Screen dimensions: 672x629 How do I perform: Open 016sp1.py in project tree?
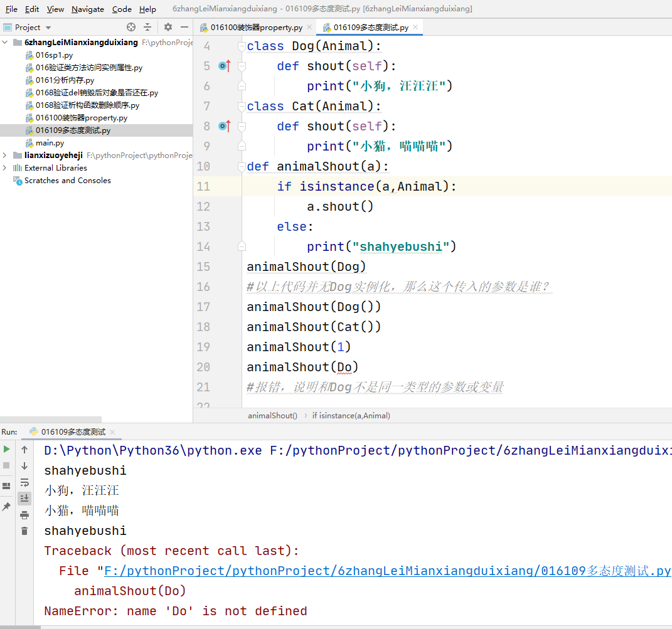(54, 55)
